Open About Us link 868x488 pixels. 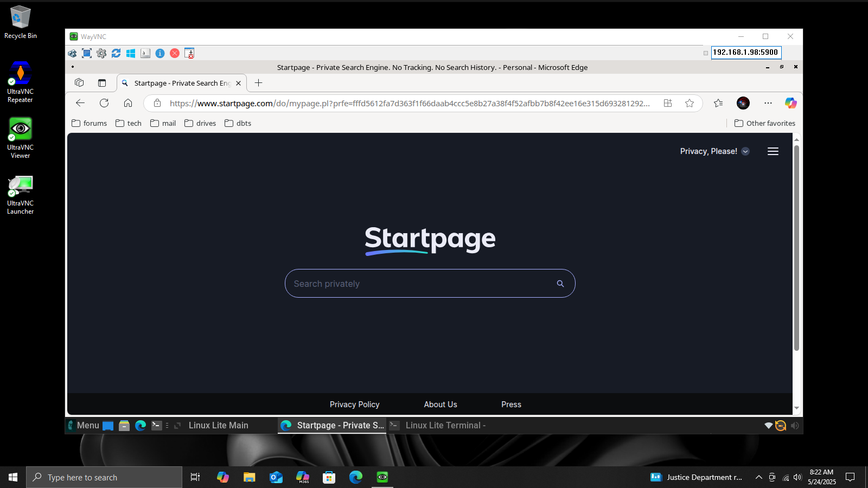pos(441,404)
